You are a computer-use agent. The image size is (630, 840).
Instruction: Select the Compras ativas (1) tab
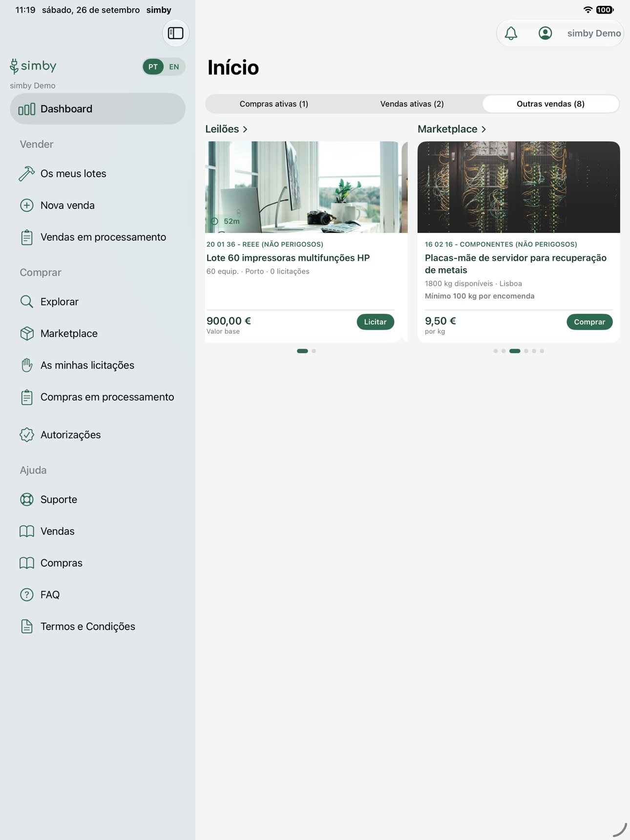tap(273, 104)
